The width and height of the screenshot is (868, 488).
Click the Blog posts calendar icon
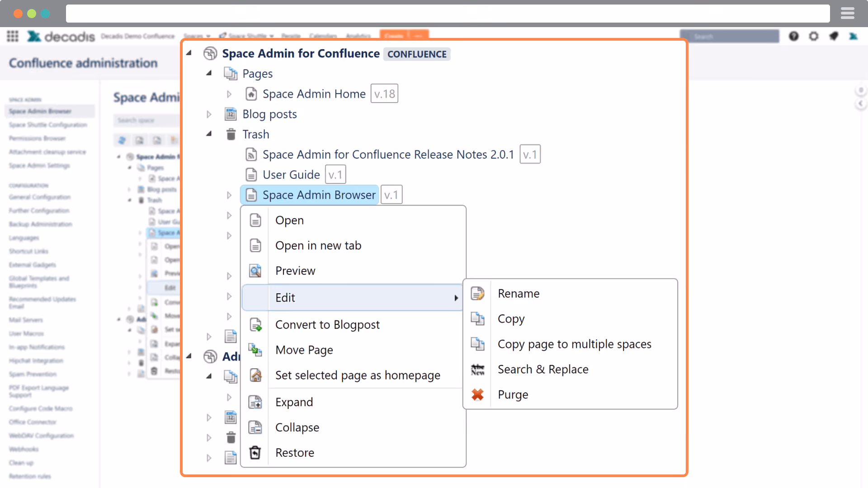tap(231, 114)
